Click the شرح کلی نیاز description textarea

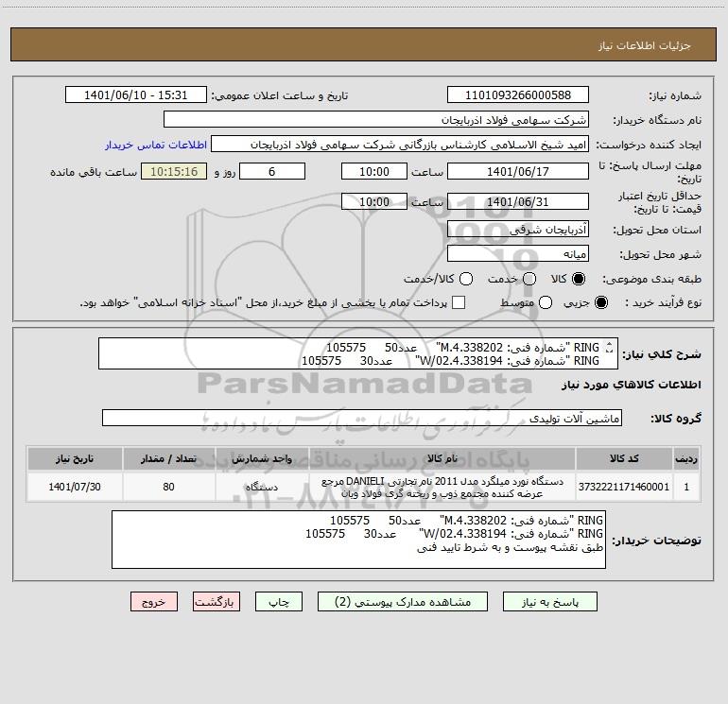[x=358, y=353]
